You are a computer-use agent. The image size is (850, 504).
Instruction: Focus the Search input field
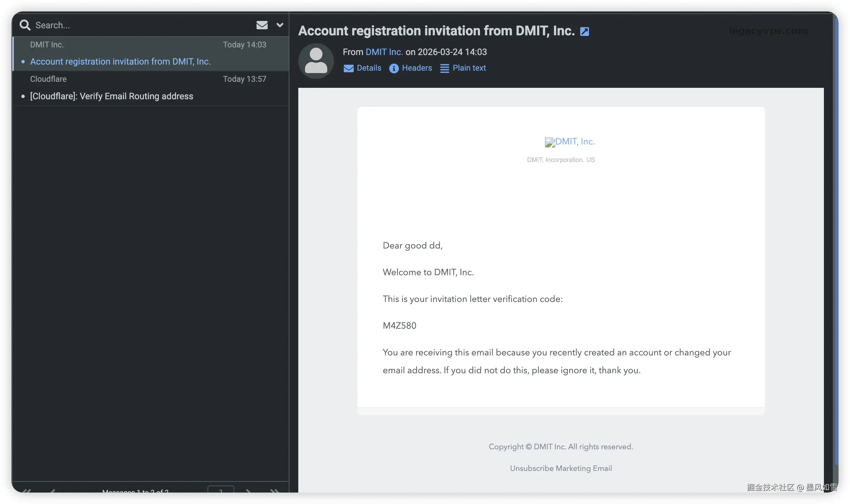point(136,25)
